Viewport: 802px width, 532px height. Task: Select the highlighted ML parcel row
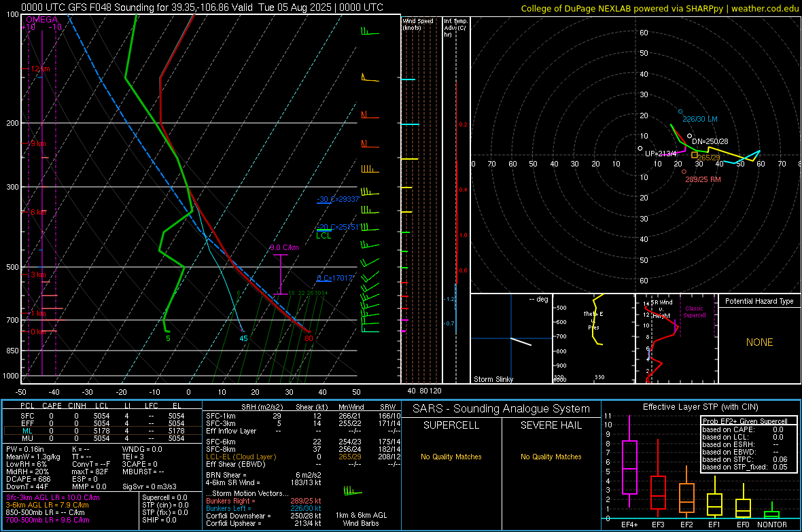coord(103,431)
